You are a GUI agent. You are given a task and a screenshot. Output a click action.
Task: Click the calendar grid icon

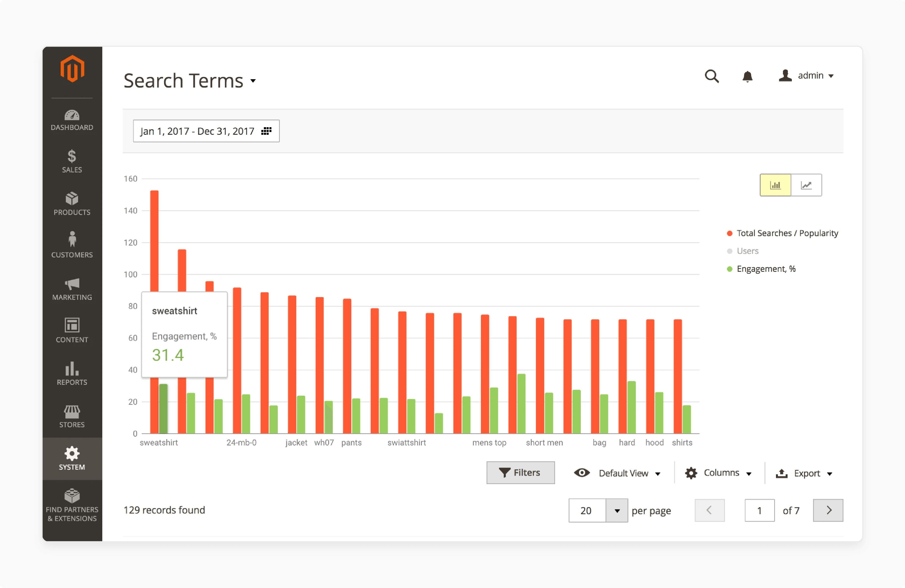point(266,131)
